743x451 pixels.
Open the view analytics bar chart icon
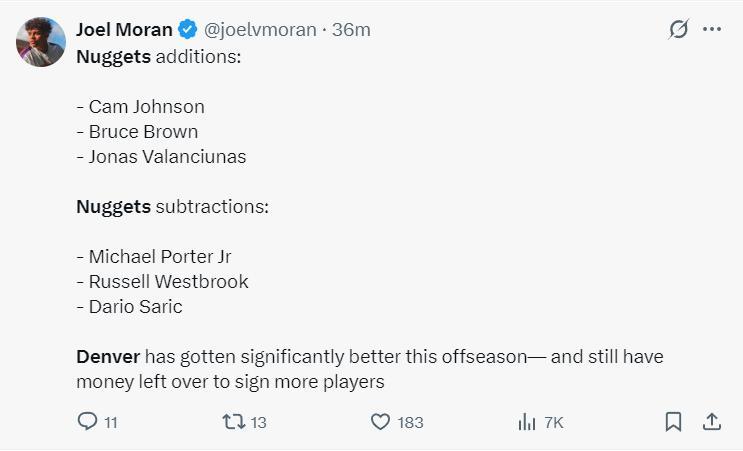(527, 422)
